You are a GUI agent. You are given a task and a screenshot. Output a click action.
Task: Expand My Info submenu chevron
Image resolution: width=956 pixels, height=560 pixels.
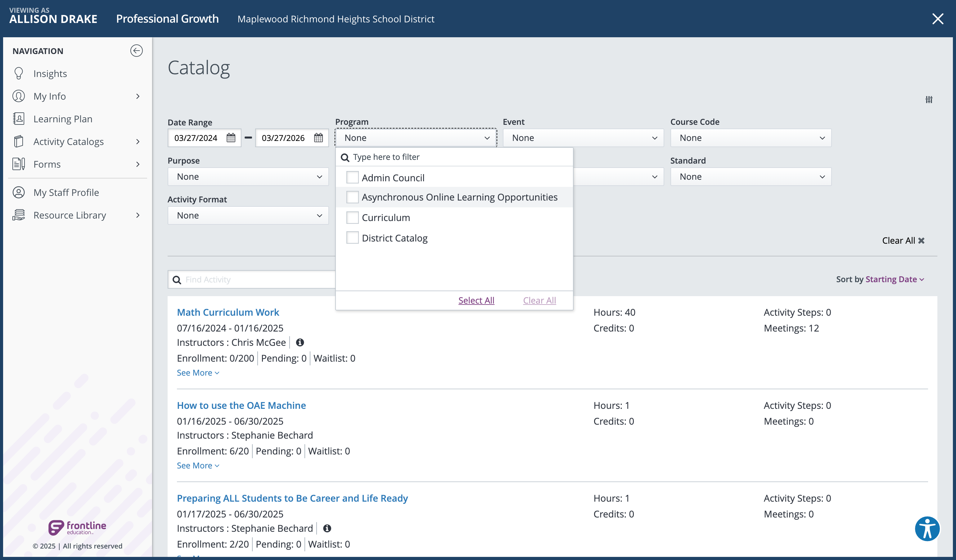point(138,96)
